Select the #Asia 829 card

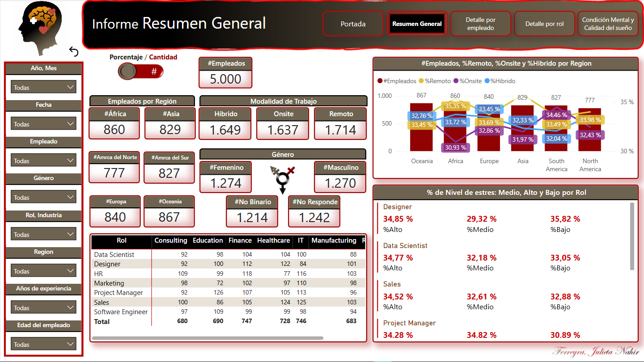point(170,123)
